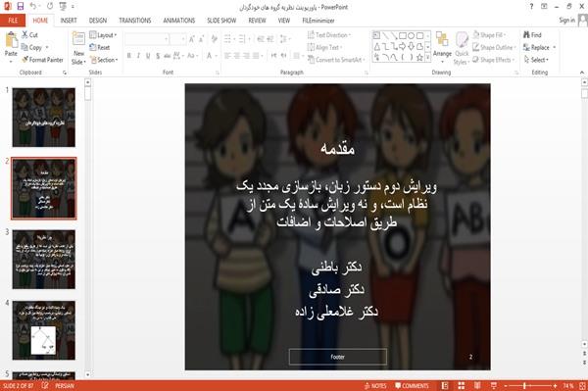This screenshot has width=588, height=391.
Task: Switch to Slide Sorter view in status bar
Action: pos(462,385)
